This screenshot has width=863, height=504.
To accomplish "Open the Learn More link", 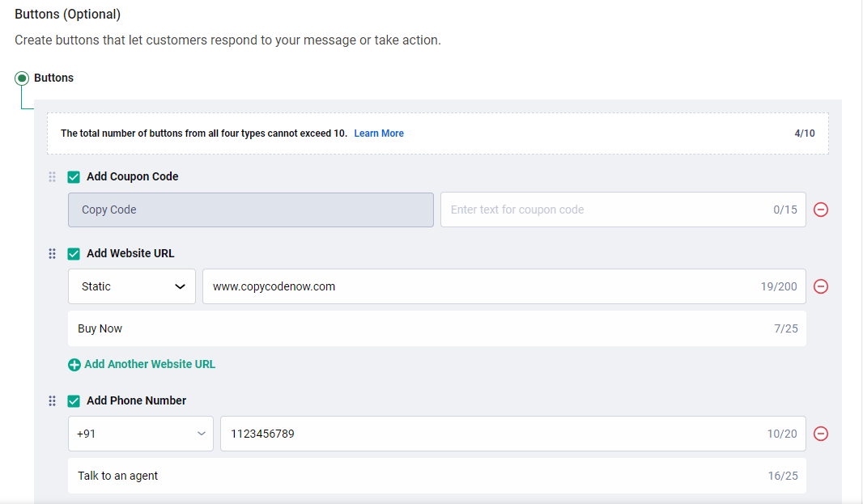I will click(x=378, y=133).
